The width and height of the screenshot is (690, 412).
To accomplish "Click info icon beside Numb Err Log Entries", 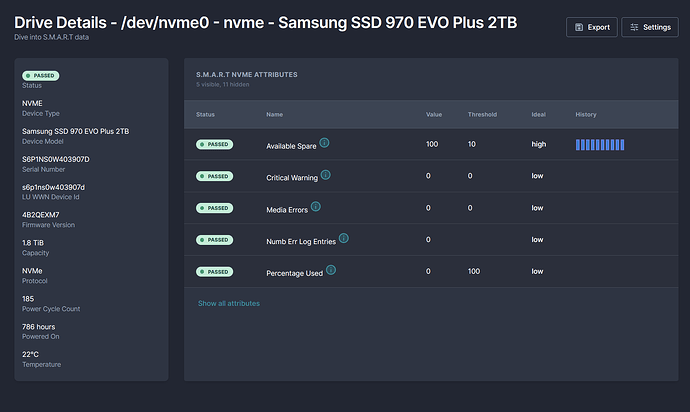I will [x=344, y=238].
